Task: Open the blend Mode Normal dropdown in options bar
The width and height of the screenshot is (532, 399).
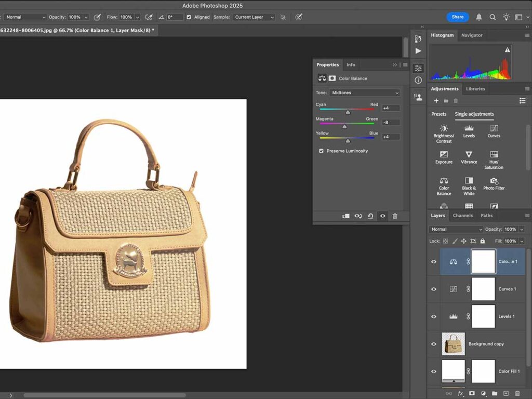Action: (x=25, y=17)
